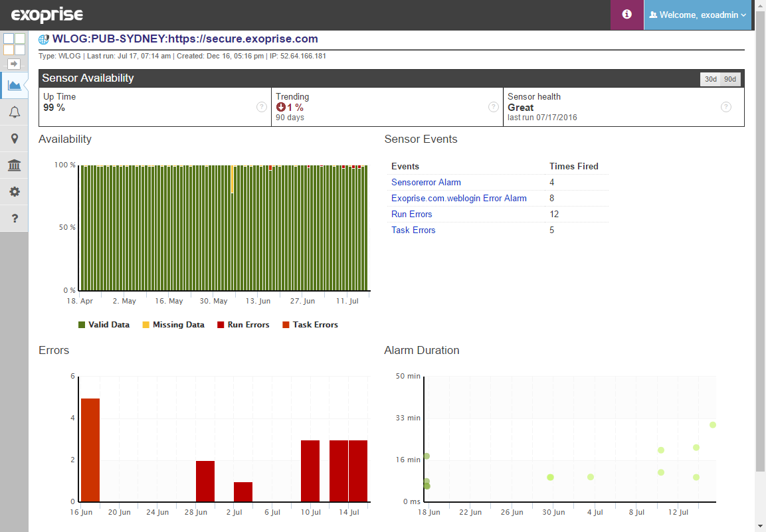Click the 'Great' sensor health value
The height and width of the screenshot is (532, 766).
520,108
